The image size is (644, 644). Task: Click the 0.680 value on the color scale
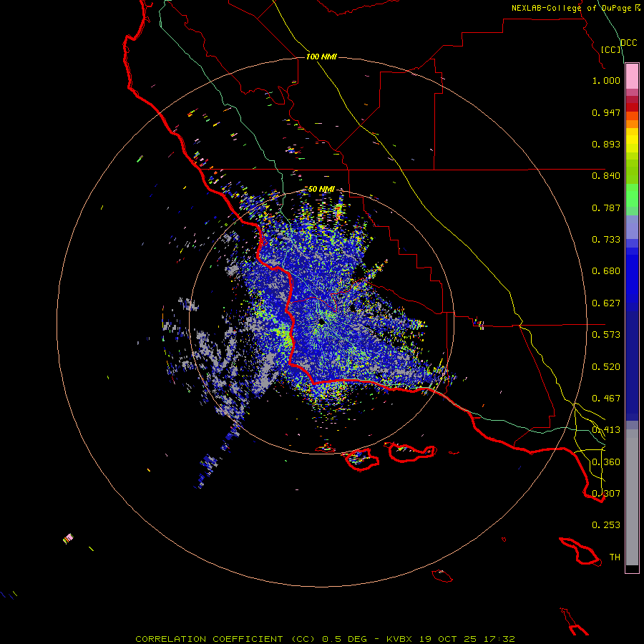coord(606,271)
